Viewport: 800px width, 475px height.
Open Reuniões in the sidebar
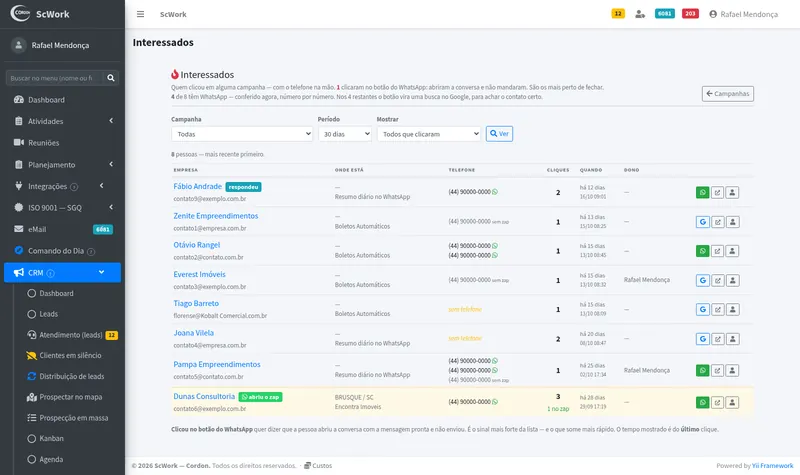click(62, 143)
